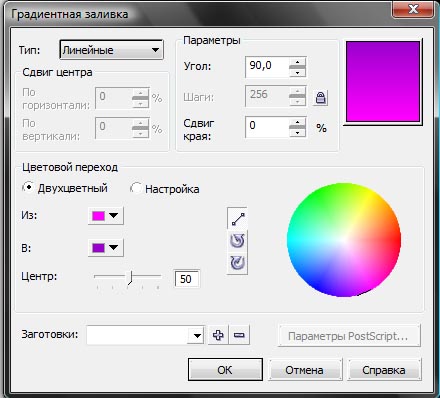Close the Градиентная заливка dialog
This screenshot has height=398, width=440.
pyautogui.click(x=413, y=9)
